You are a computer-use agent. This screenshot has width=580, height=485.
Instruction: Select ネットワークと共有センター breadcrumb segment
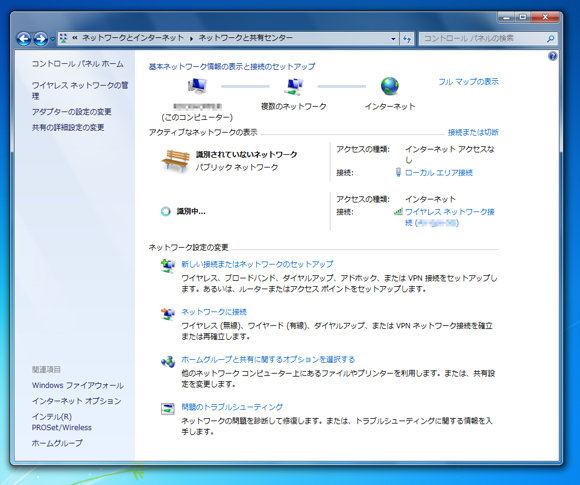coord(246,38)
